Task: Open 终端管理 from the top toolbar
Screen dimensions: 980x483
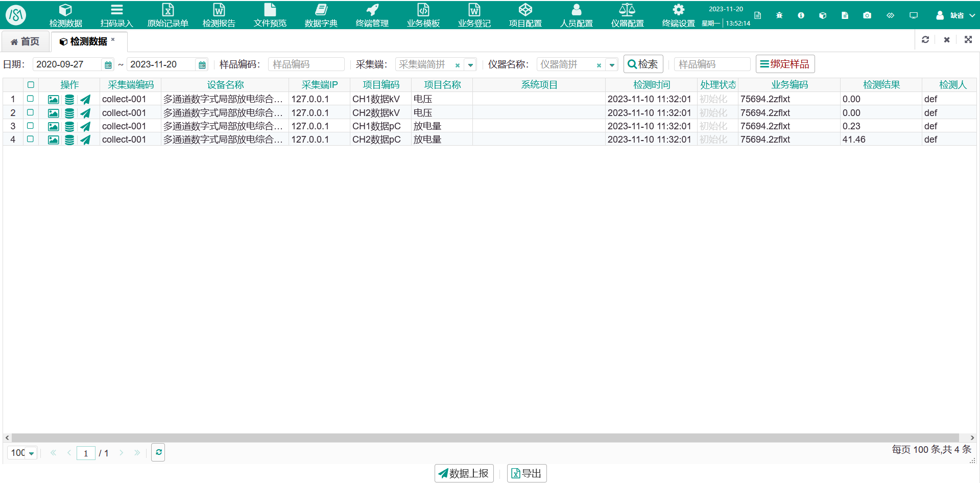Action: 372,15
